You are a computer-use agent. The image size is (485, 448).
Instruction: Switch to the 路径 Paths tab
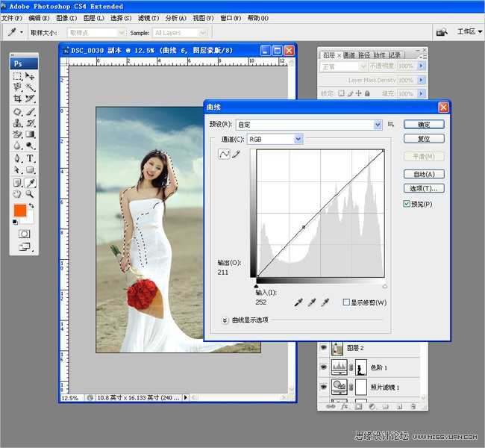[363, 55]
